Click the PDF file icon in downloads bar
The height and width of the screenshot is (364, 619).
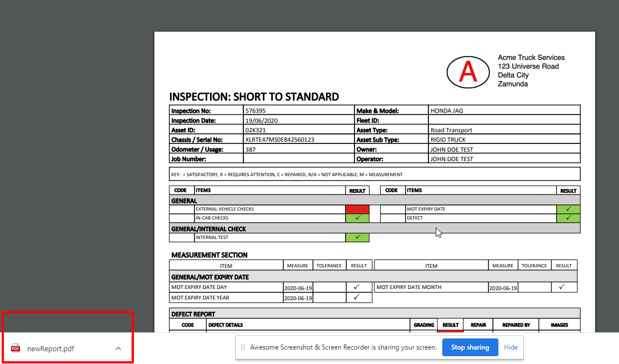(x=16, y=348)
